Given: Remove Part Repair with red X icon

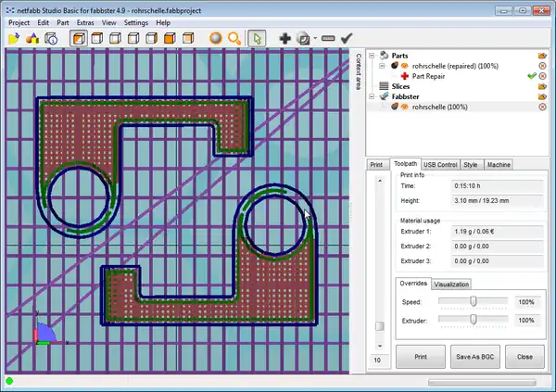Looking at the screenshot, I should (542, 76).
